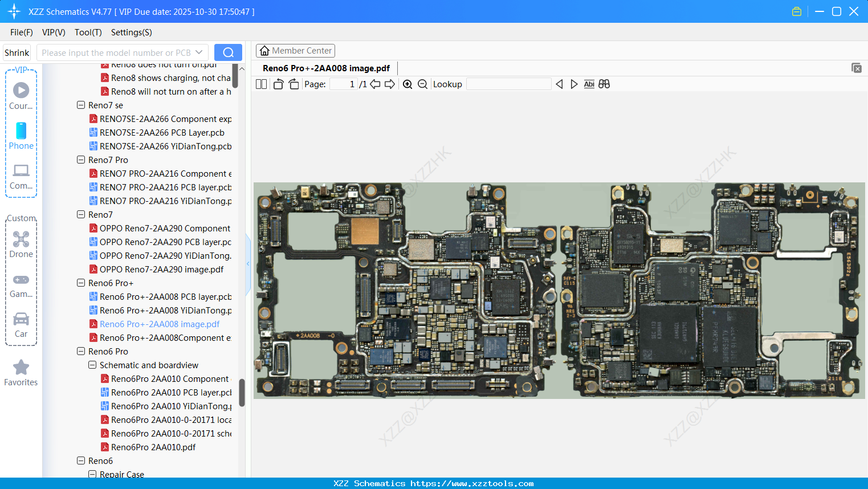This screenshot has height=489, width=868.
Task: Open the Drone category in sidebar
Action: tap(21, 244)
